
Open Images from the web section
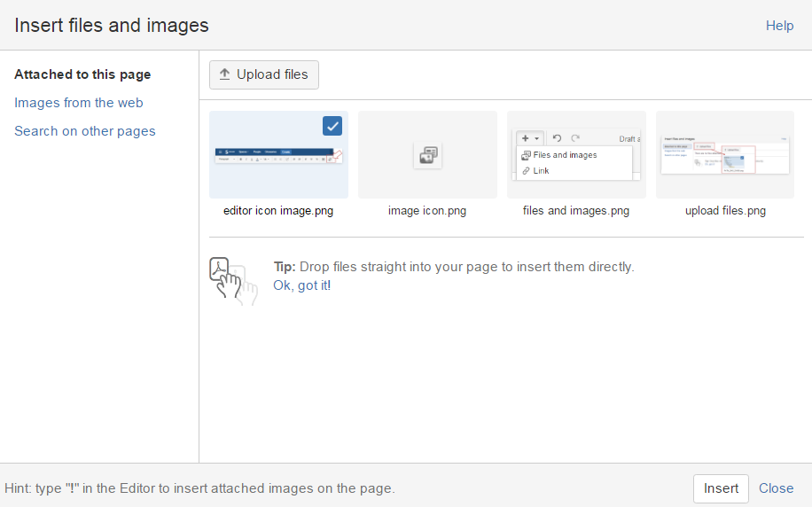78,103
